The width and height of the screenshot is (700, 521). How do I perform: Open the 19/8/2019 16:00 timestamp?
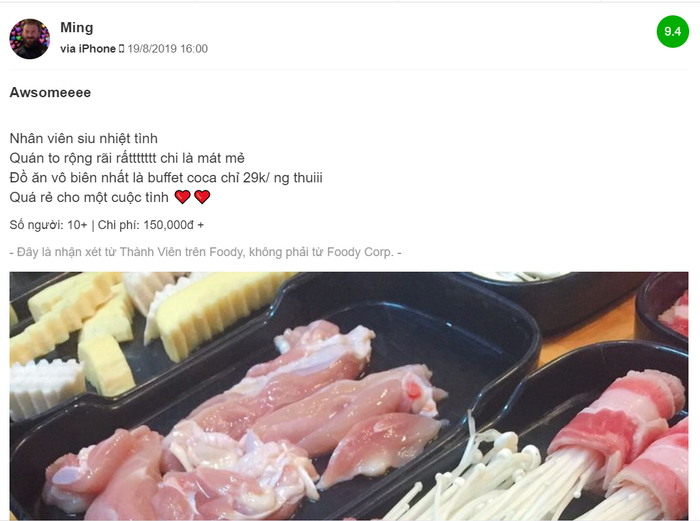click(168, 49)
